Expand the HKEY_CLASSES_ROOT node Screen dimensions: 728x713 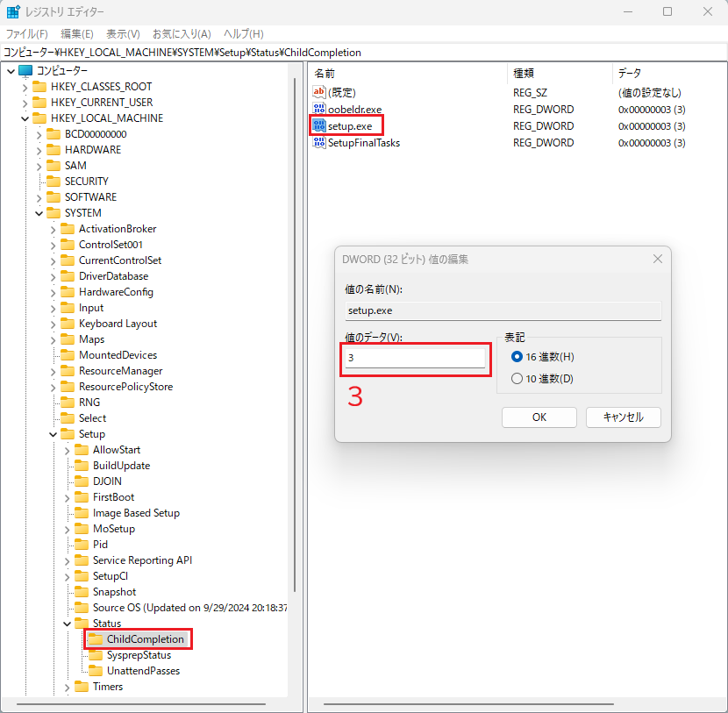(x=25, y=88)
